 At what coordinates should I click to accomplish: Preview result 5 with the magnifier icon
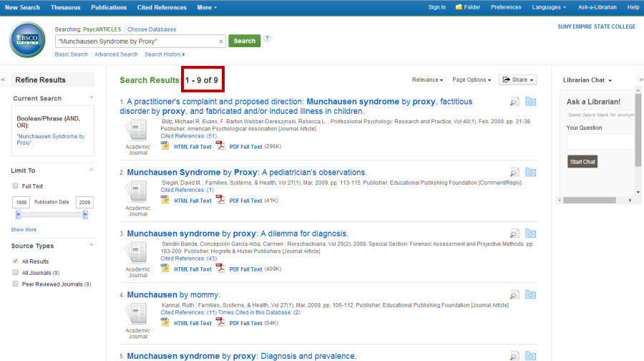(x=514, y=356)
